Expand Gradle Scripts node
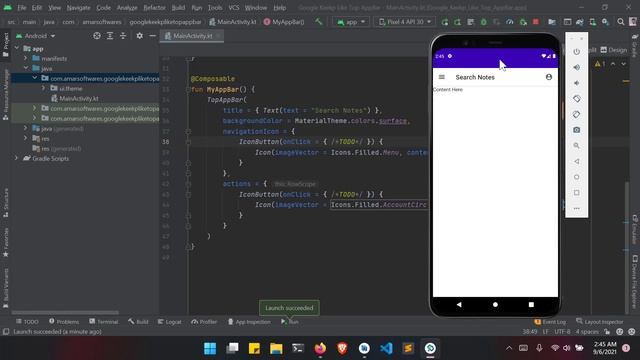Image resolution: width=640 pixels, height=360 pixels. [x=17, y=158]
